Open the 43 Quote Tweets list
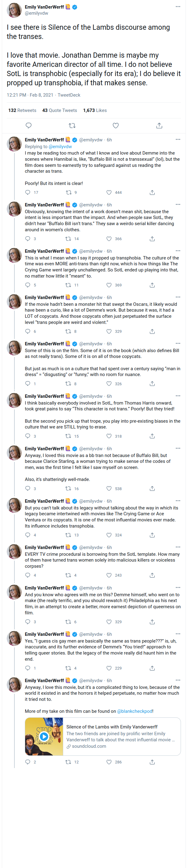The image size is (192, 868). tap(60, 110)
